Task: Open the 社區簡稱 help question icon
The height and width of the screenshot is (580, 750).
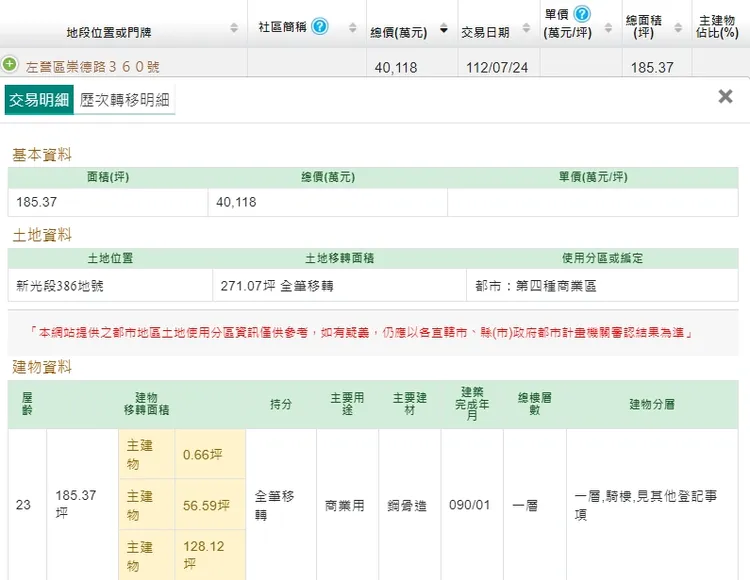Action: pos(320,26)
